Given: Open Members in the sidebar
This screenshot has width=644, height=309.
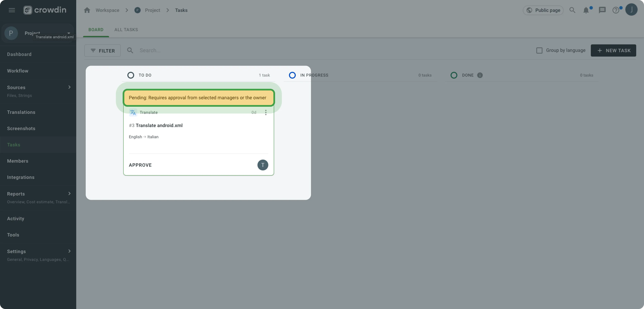Looking at the screenshot, I should pos(17,161).
